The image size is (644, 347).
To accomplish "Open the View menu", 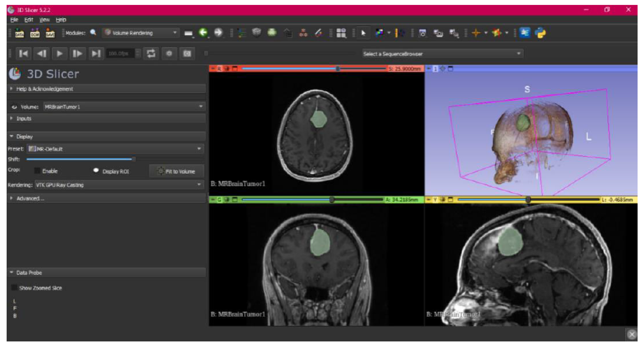I will 44,20.
